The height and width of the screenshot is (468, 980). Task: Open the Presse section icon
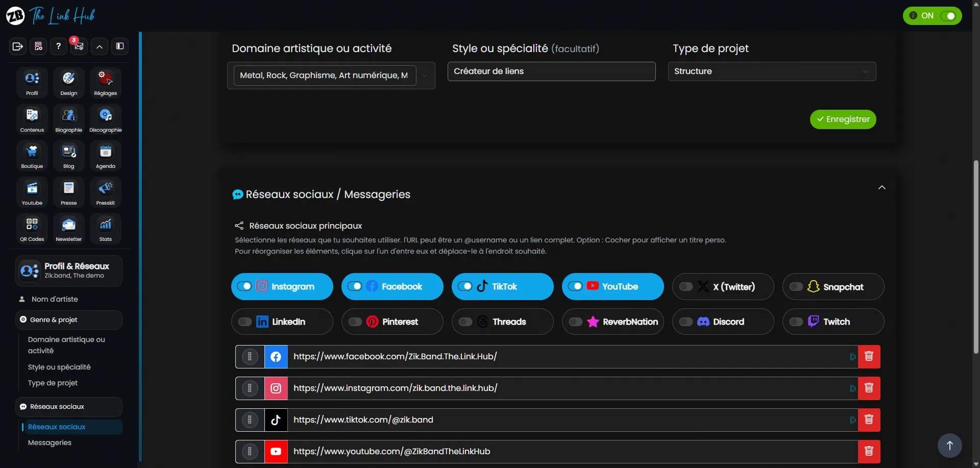(69, 192)
